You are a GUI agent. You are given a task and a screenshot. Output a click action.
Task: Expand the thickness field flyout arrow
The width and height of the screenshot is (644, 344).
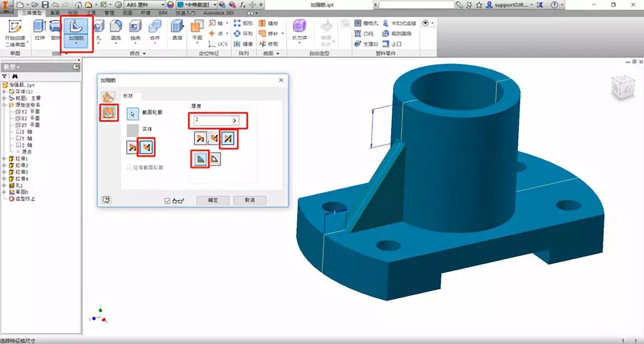coord(235,121)
